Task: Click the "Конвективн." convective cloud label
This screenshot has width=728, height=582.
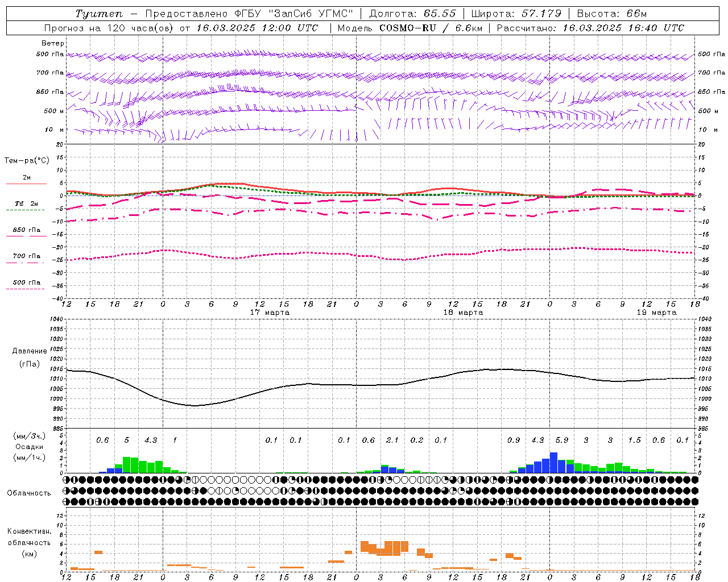Action: 29,531
